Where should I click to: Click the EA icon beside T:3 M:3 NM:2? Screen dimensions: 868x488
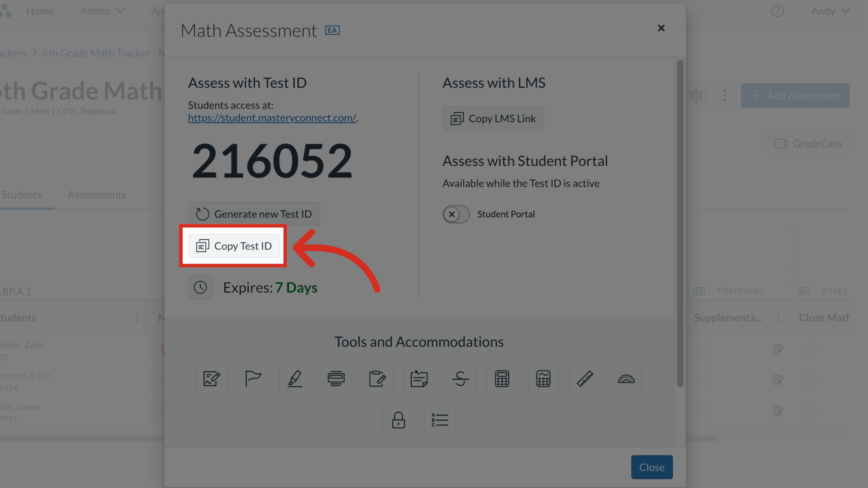(x=699, y=291)
